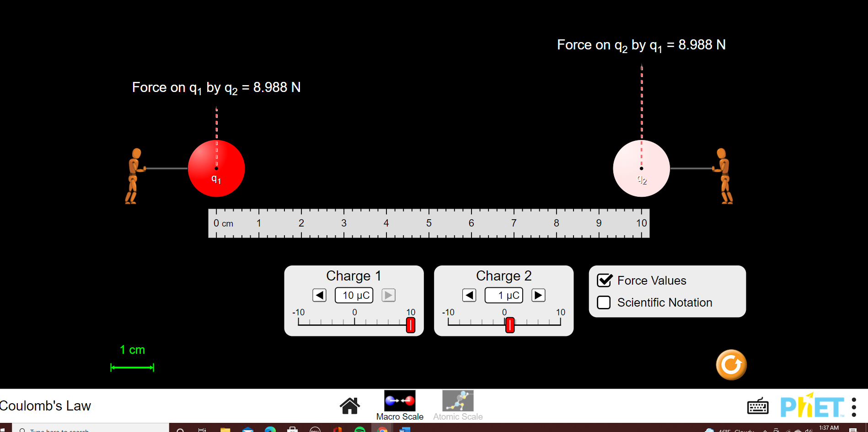Open the PhET menu
The image size is (868, 432).
(x=854, y=406)
